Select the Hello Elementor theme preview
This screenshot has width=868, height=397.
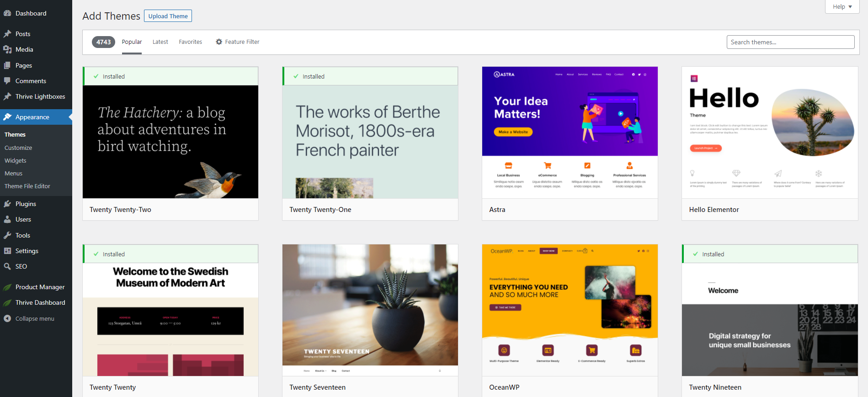pos(770,132)
